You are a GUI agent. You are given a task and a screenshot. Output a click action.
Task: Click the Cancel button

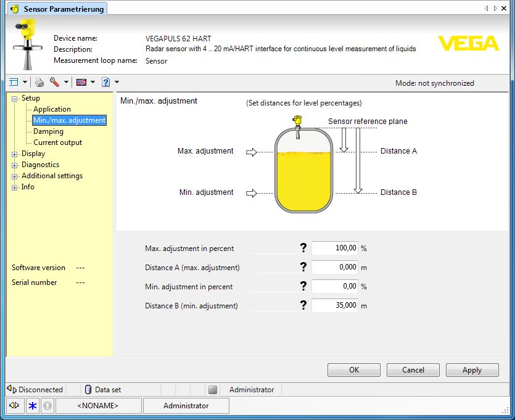coord(413,370)
